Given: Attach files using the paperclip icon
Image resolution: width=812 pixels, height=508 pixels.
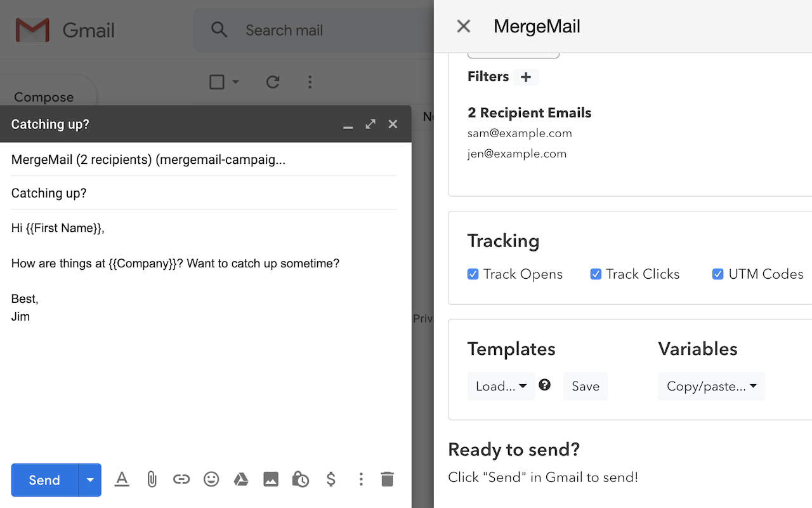Looking at the screenshot, I should click(x=152, y=479).
